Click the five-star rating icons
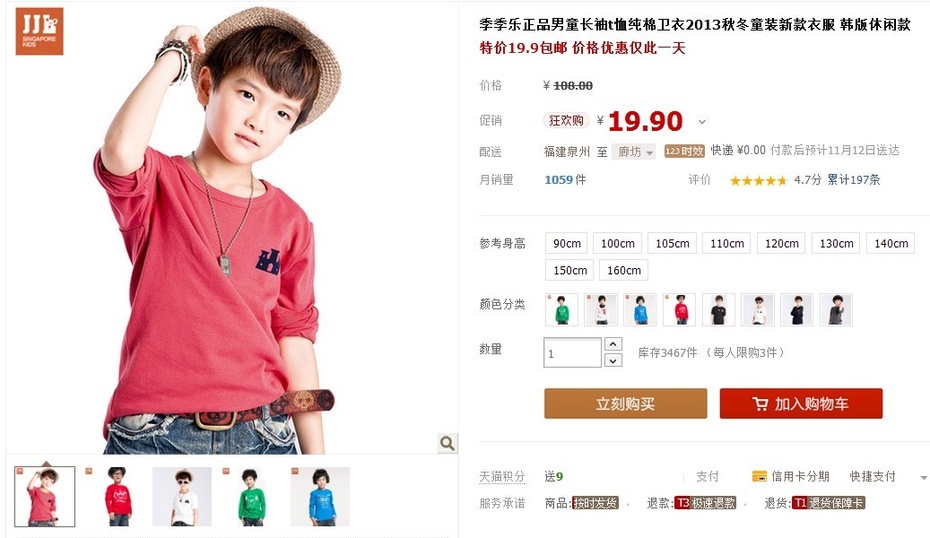Screen dimensions: 930x538 point(757,180)
